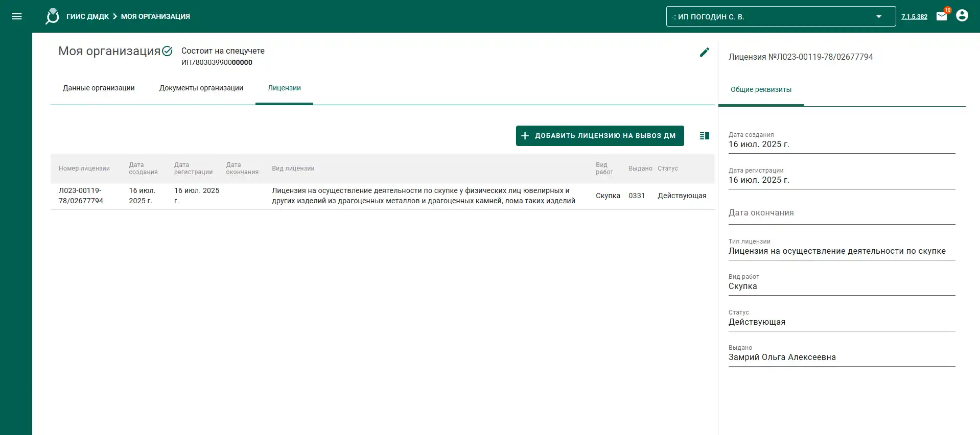Open the user account profile icon
The width and height of the screenshot is (980, 435).
click(x=962, y=16)
